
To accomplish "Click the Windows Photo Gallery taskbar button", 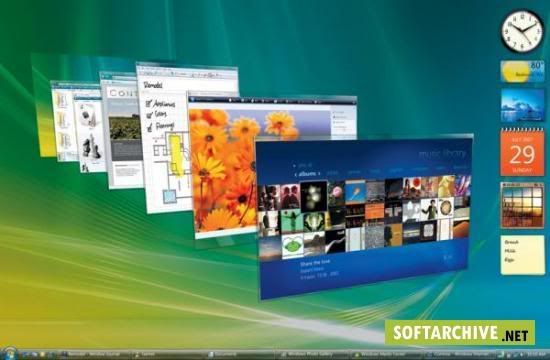I will tap(315, 354).
